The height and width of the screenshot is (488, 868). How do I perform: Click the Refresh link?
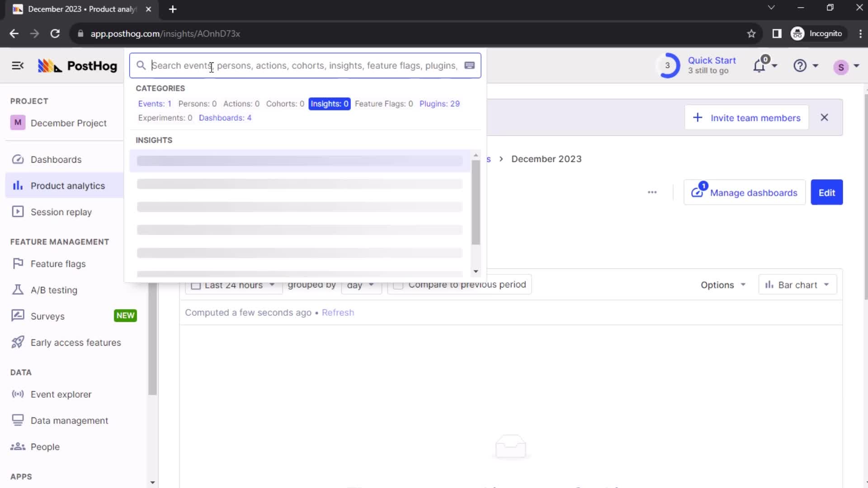pos(338,313)
